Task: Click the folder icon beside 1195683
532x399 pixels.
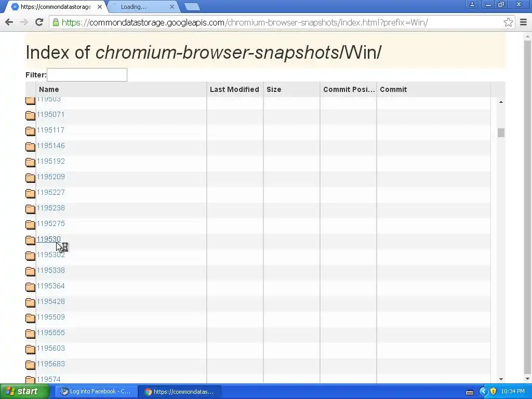Action: coord(30,365)
